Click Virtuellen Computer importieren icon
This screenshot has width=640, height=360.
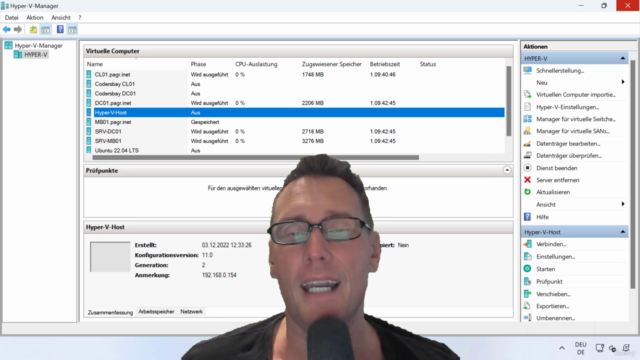pos(528,95)
